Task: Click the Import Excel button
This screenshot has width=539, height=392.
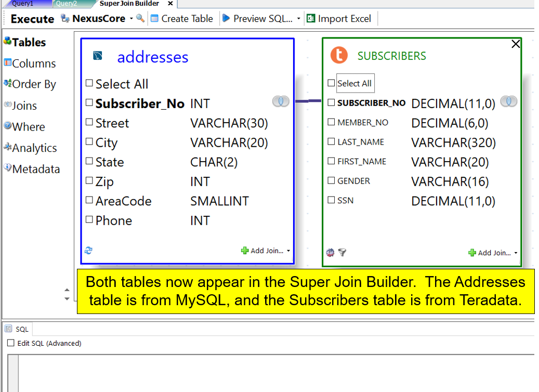Action: [x=339, y=19]
